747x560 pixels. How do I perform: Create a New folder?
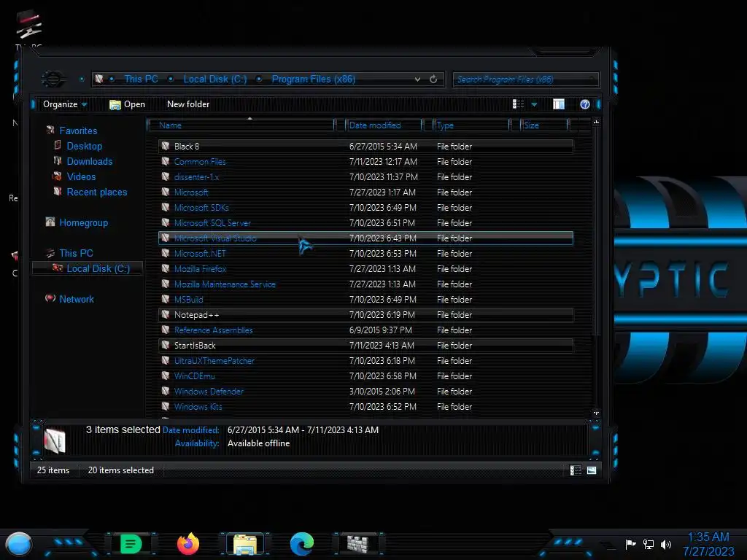[188, 104]
